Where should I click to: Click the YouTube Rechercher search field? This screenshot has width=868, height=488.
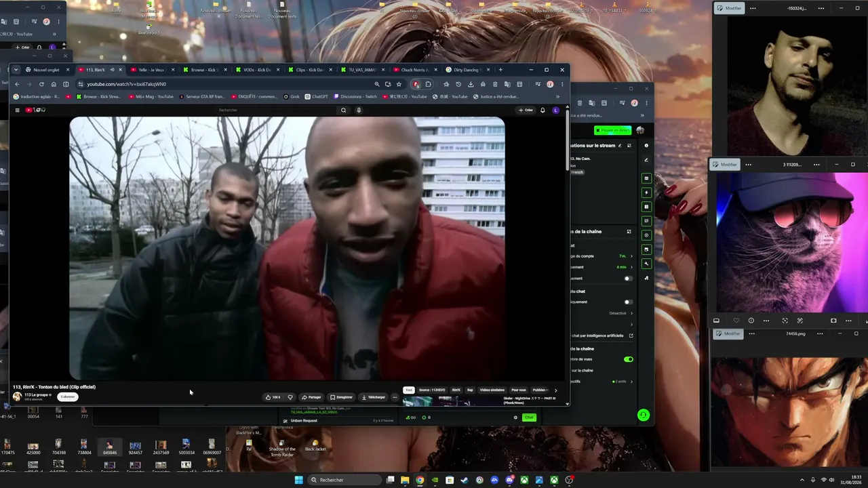275,110
